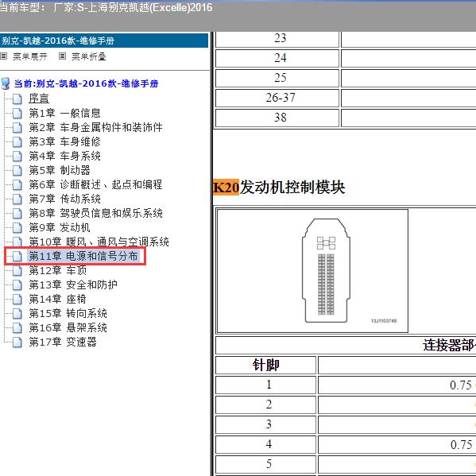Click the 别克-凯越-2016款-维修手册 panel header
Screen dimensions: 476x476
[104, 41]
